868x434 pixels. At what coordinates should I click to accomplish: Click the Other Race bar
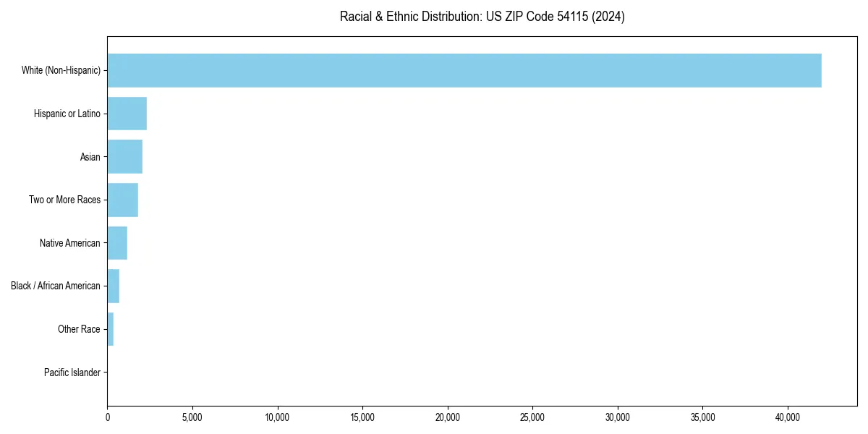coord(111,329)
